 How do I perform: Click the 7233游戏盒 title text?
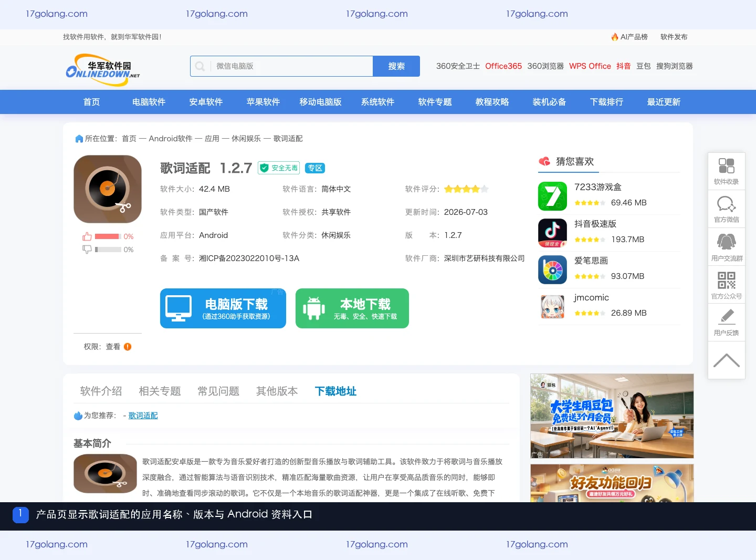coord(598,187)
